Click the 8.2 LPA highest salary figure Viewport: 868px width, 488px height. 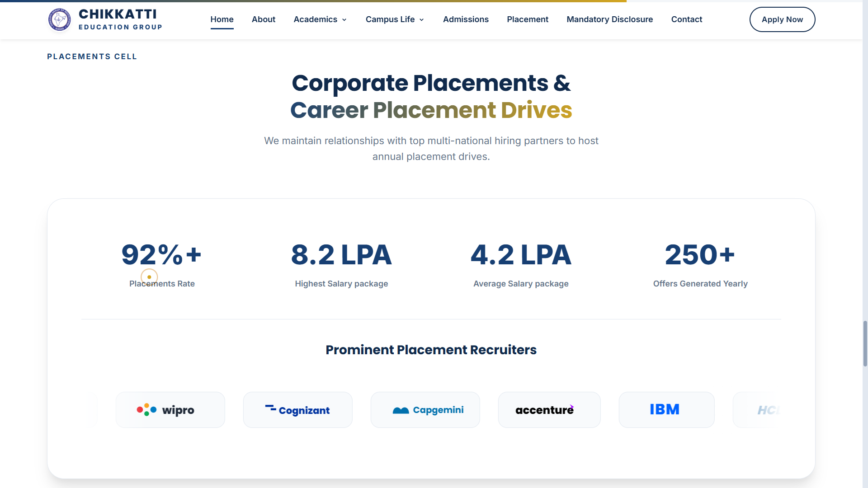(x=341, y=254)
